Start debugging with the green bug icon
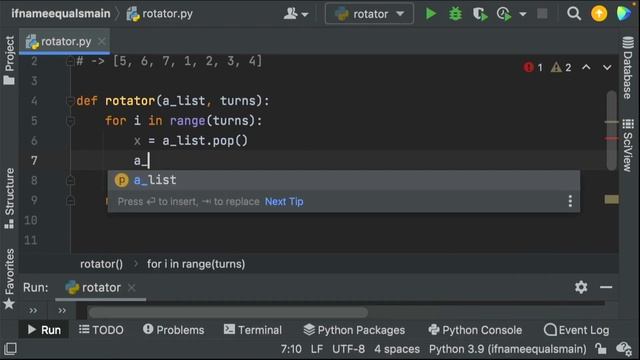Viewport: 640px width, 360px height. click(x=455, y=14)
